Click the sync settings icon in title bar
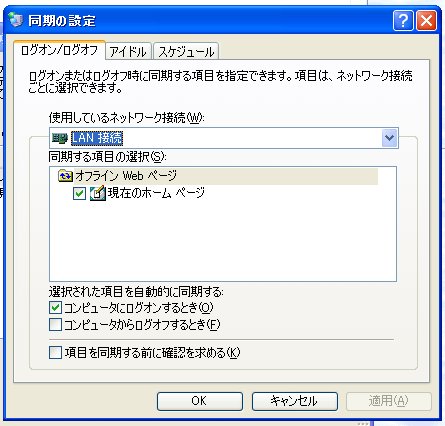 (16, 20)
